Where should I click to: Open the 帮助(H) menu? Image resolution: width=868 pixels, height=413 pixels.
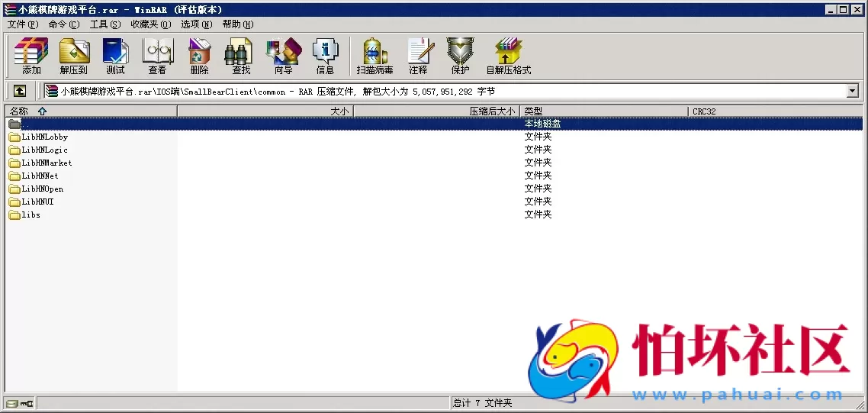coord(237,24)
